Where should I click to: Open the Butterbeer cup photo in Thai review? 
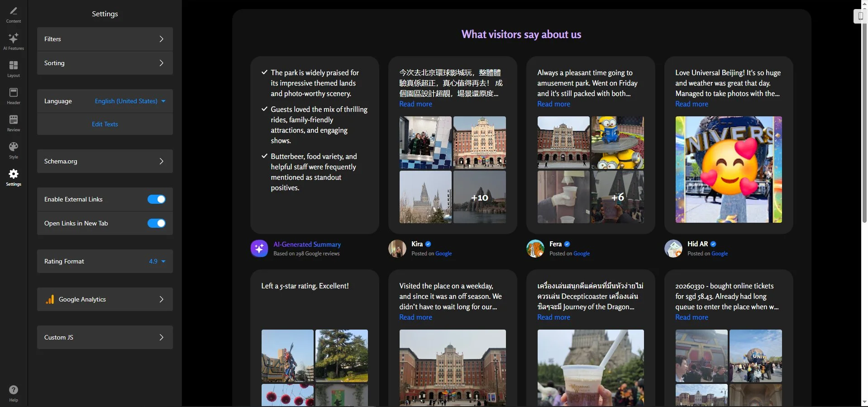tap(591, 368)
